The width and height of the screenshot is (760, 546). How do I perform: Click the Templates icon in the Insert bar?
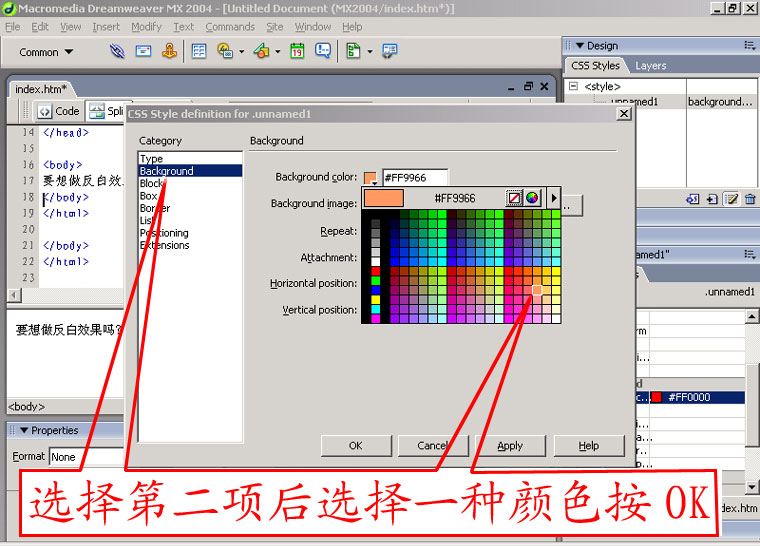353,51
